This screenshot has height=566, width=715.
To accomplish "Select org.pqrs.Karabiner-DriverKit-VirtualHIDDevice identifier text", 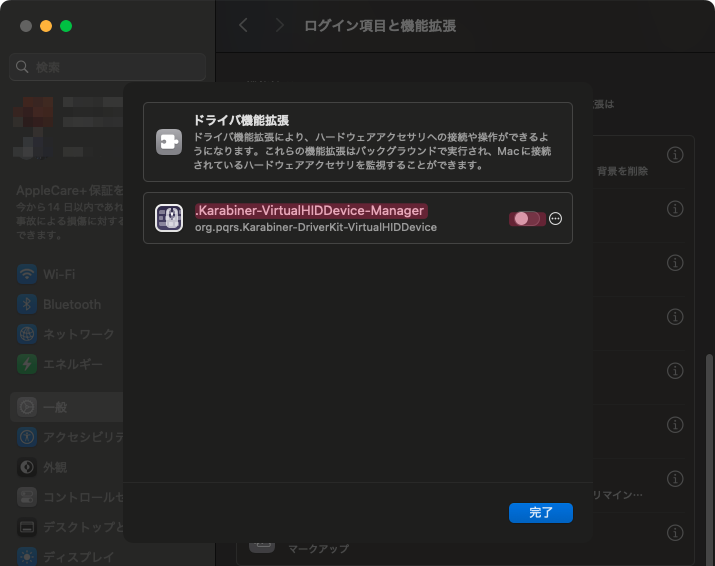I will [x=316, y=227].
